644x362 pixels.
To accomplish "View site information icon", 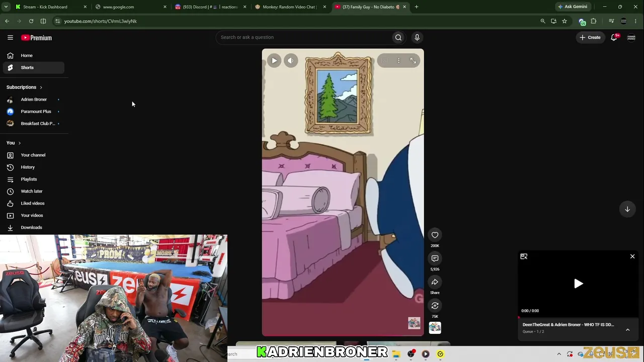I will pyautogui.click(x=58, y=21).
